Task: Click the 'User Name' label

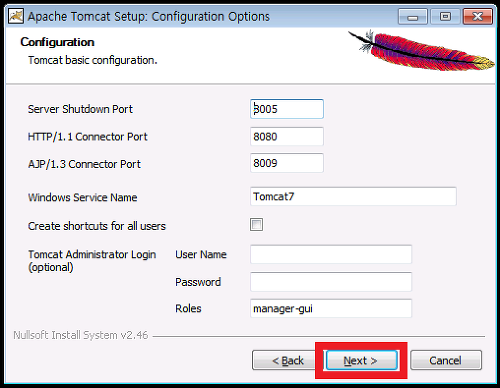Action: tap(201, 254)
